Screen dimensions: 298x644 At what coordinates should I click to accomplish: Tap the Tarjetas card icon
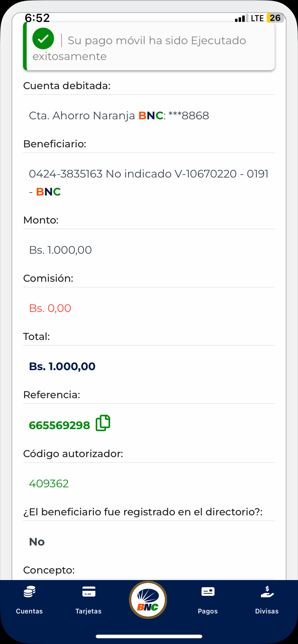pos(89,592)
